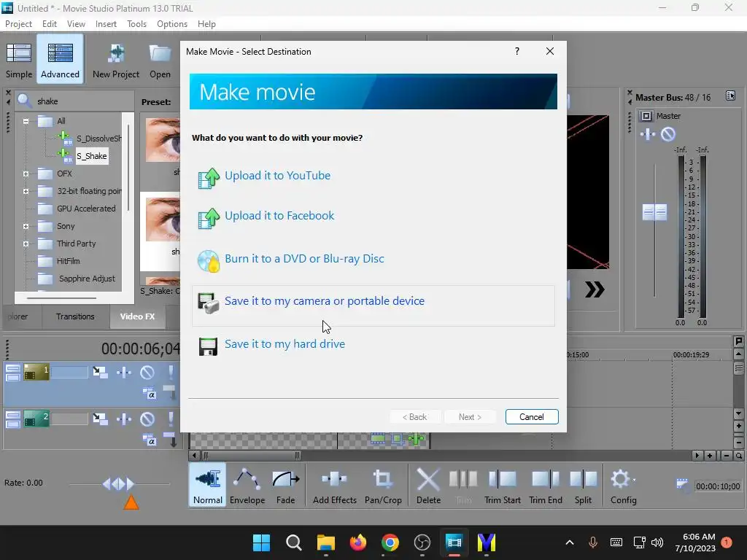Choose Upload it to YouTube
Viewport: 747px width, 560px height.
pyautogui.click(x=277, y=176)
